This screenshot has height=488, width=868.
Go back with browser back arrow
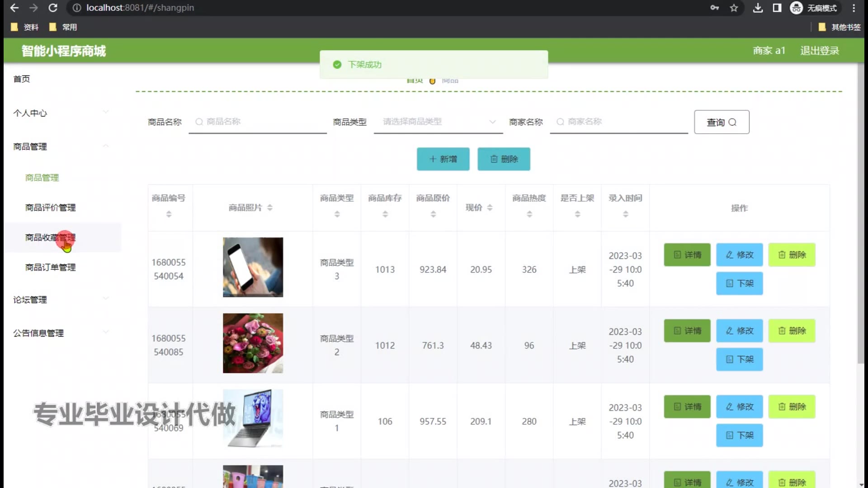pyautogui.click(x=14, y=8)
